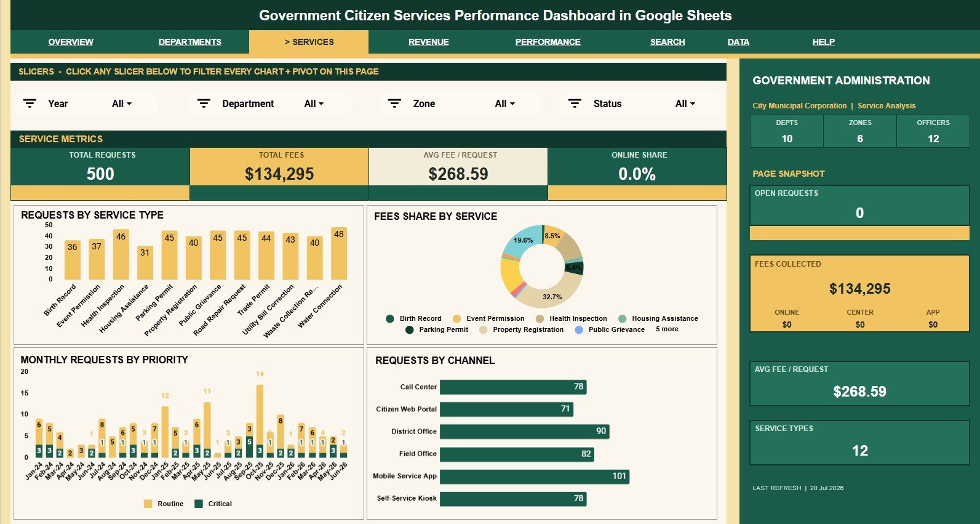The width and height of the screenshot is (980, 524).
Task: Click the Water Connection bar showing 48
Action: [x=339, y=254]
